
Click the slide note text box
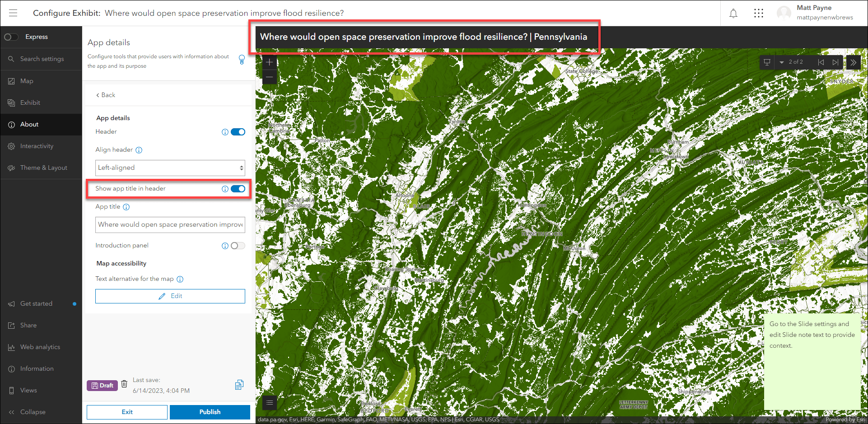812,361
